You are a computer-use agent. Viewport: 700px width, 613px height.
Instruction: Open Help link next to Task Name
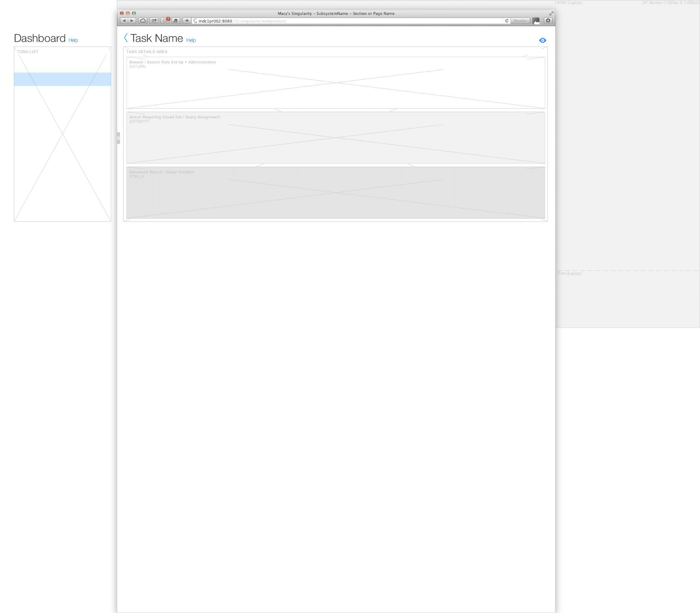(x=191, y=40)
